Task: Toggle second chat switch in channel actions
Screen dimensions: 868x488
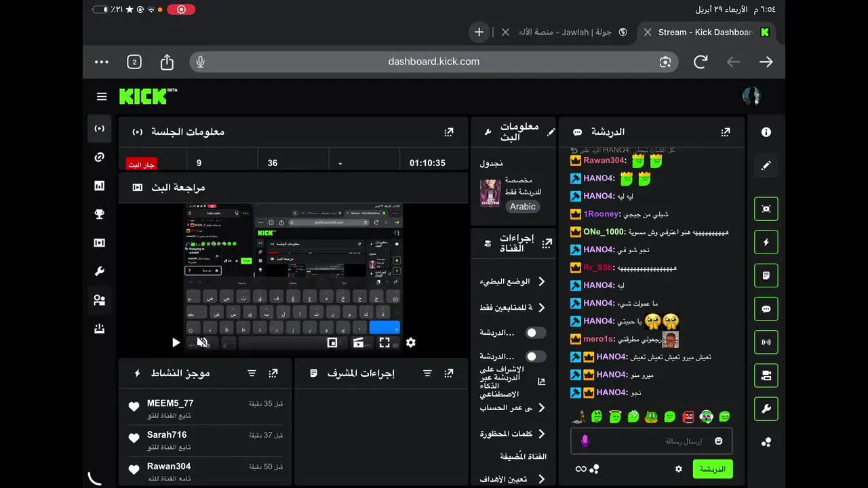Action: tap(536, 357)
